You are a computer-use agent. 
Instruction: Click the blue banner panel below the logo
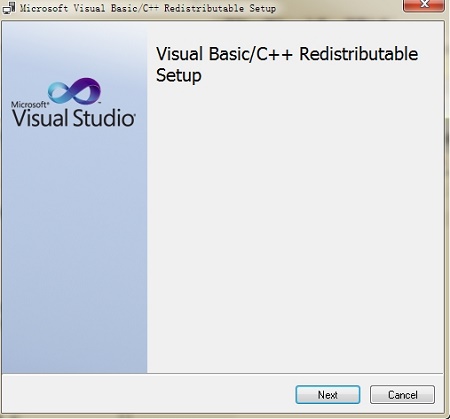click(x=74, y=250)
